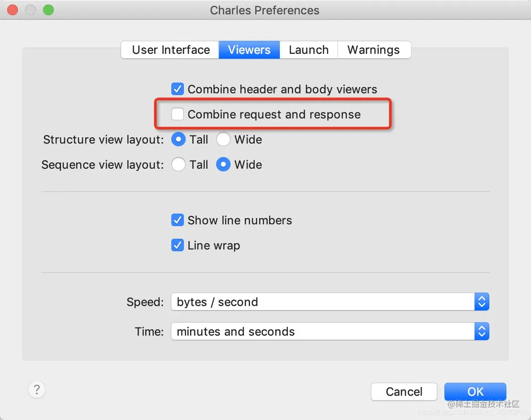Minimize the preferences window
The height and width of the screenshot is (420, 531).
coord(30,10)
